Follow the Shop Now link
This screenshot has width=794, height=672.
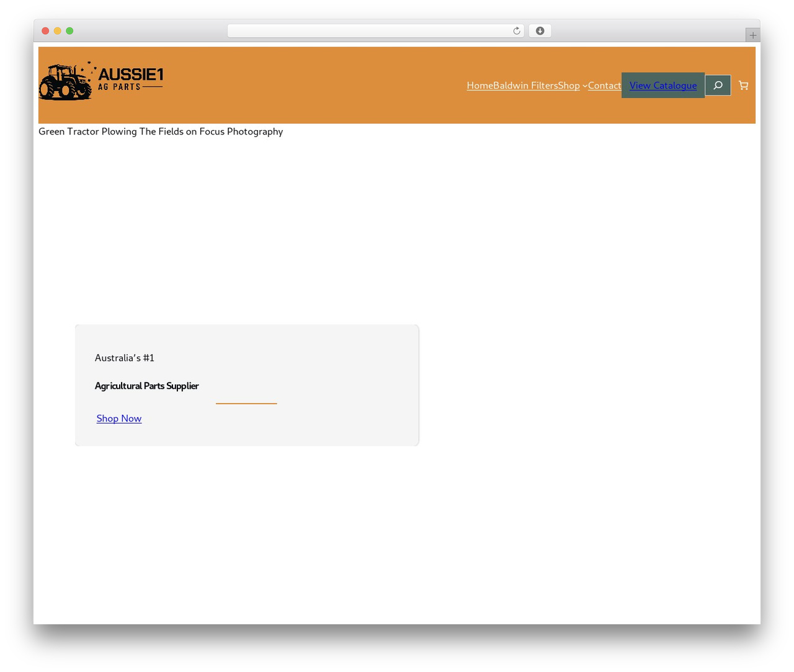[x=119, y=418]
